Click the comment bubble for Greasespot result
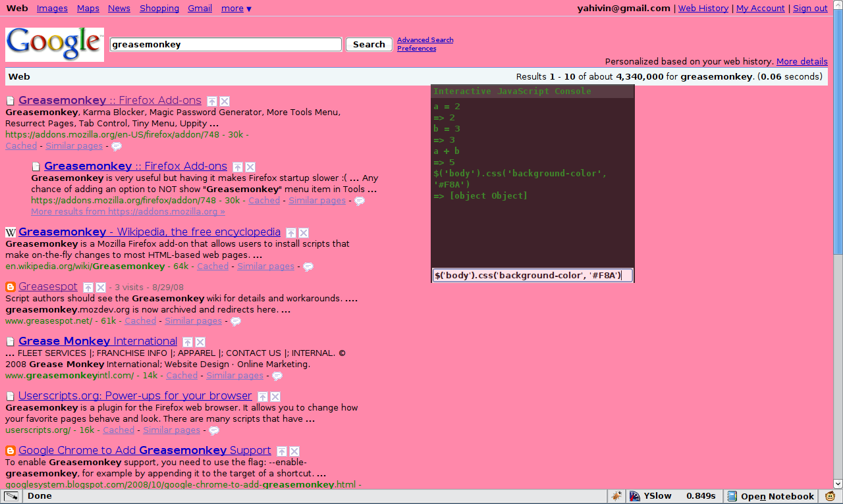 coord(235,321)
